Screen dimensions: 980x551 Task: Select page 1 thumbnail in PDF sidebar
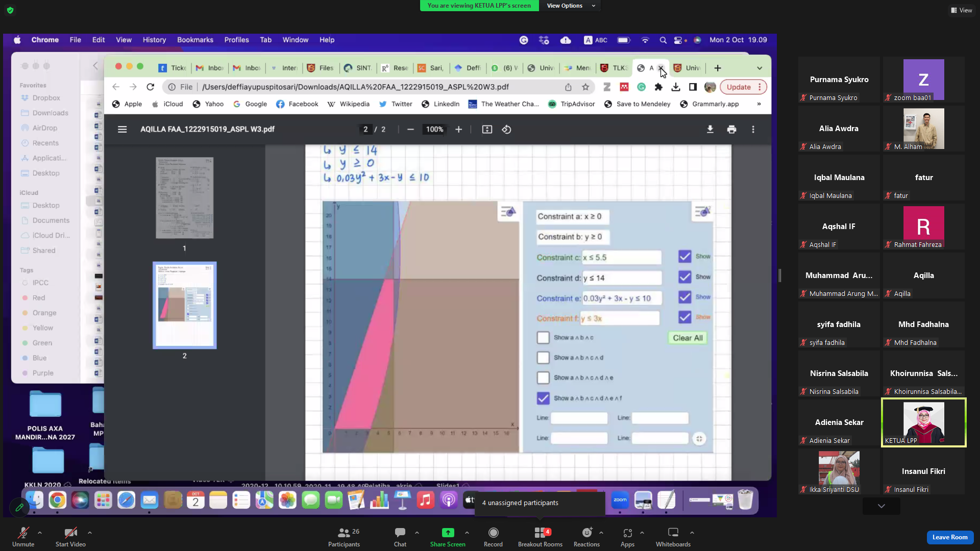(184, 198)
